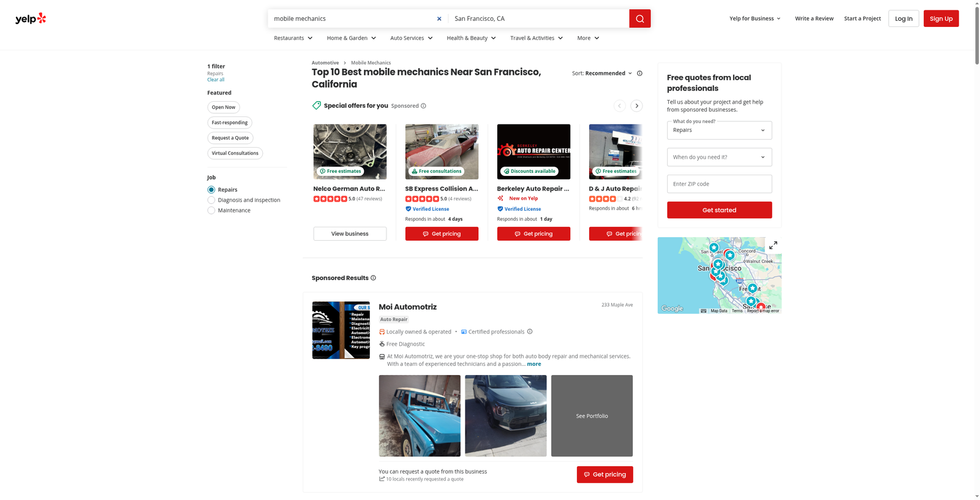Expand the Travel & Activities menu
The height and width of the screenshot is (500, 980).
(537, 38)
